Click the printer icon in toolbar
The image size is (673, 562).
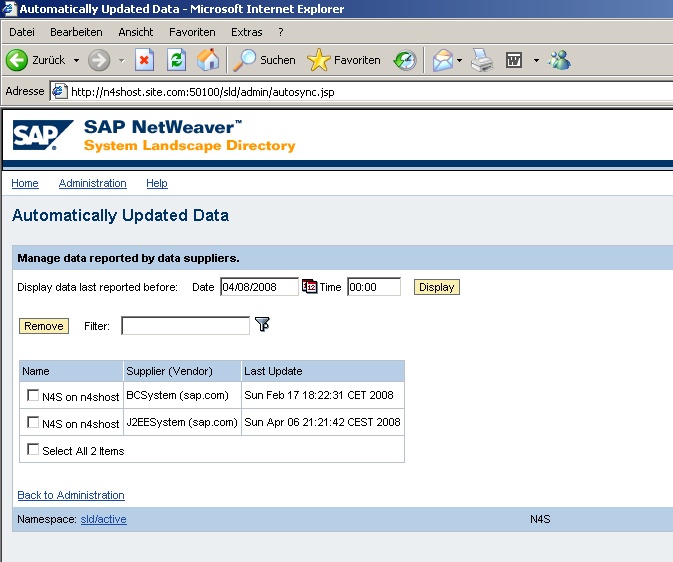pos(483,60)
